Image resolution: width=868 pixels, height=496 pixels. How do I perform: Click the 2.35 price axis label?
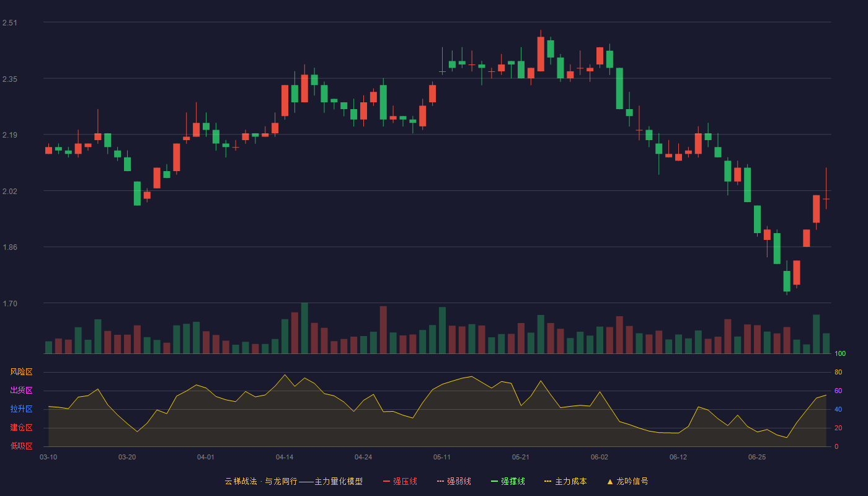[10, 79]
